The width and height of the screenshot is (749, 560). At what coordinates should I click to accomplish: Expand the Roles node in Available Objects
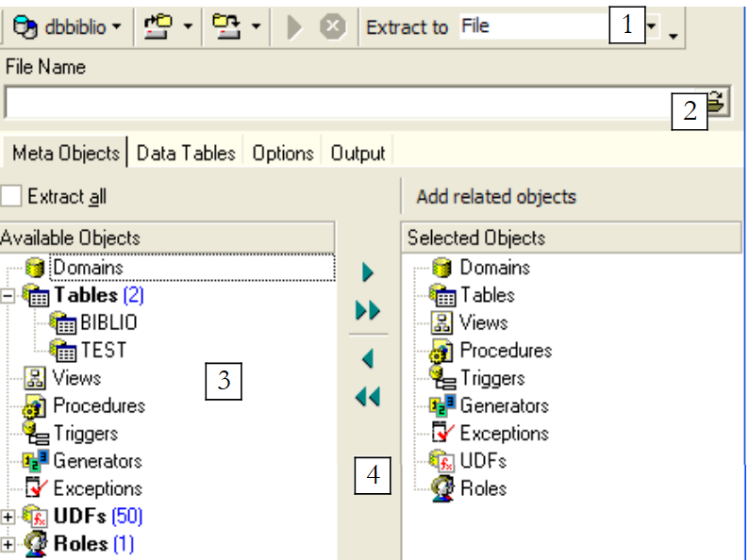coord(8,545)
